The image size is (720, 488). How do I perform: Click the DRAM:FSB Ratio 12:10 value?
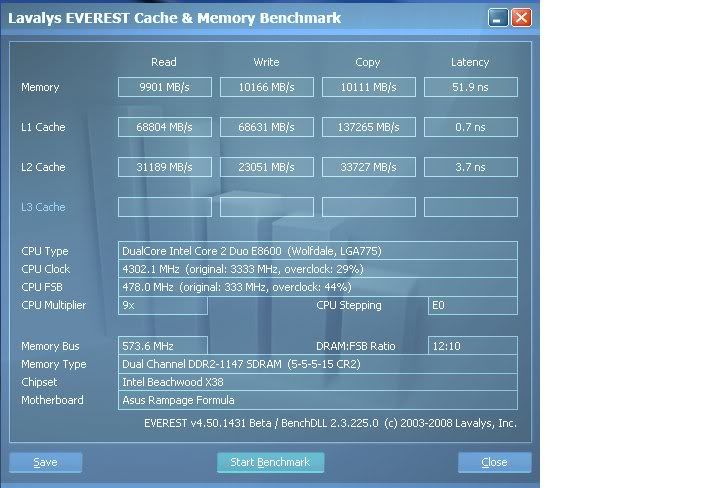(x=473, y=346)
